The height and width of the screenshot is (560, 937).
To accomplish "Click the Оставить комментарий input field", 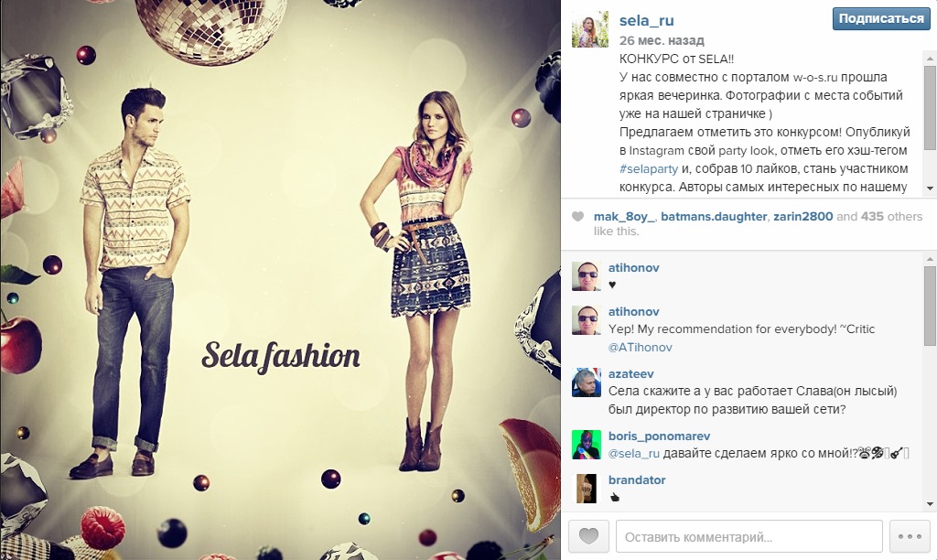I will [x=749, y=536].
